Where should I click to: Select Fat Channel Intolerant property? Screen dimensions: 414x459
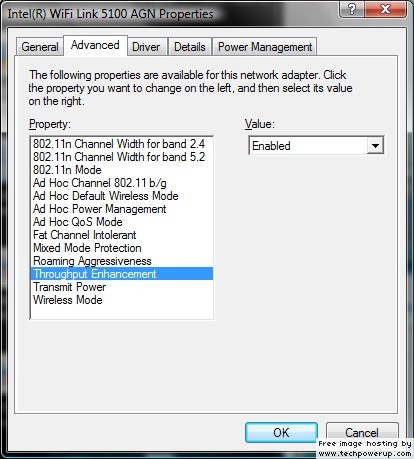coord(122,235)
